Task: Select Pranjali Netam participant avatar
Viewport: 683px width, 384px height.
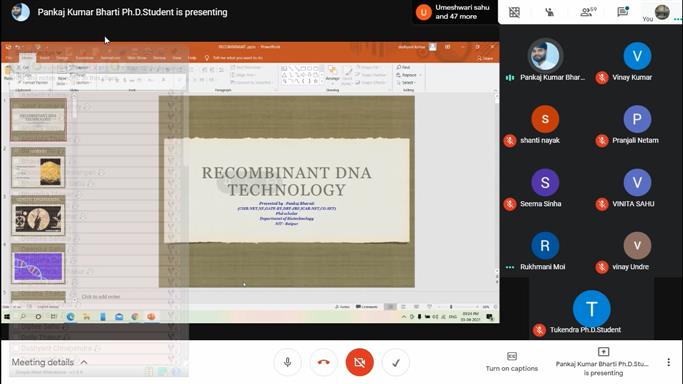Action: point(637,119)
